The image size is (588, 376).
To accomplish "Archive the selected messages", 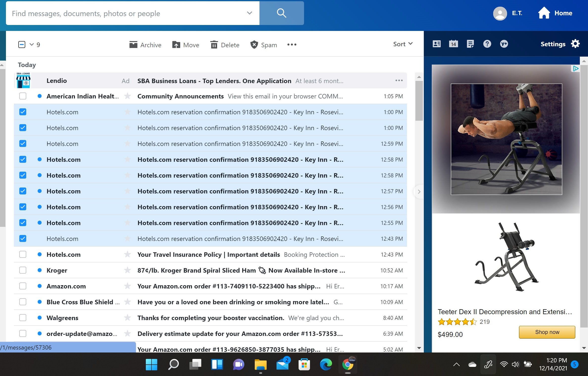I will [145, 45].
